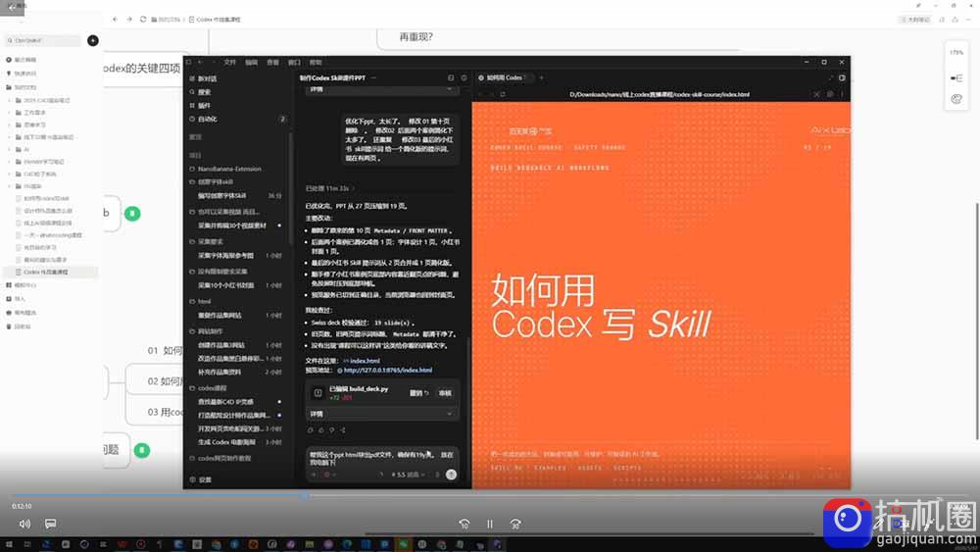Viewport: 980px width, 552px height.
Task: Toggle video subtitles icon
Action: pyautogui.click(x=51, y=524)
